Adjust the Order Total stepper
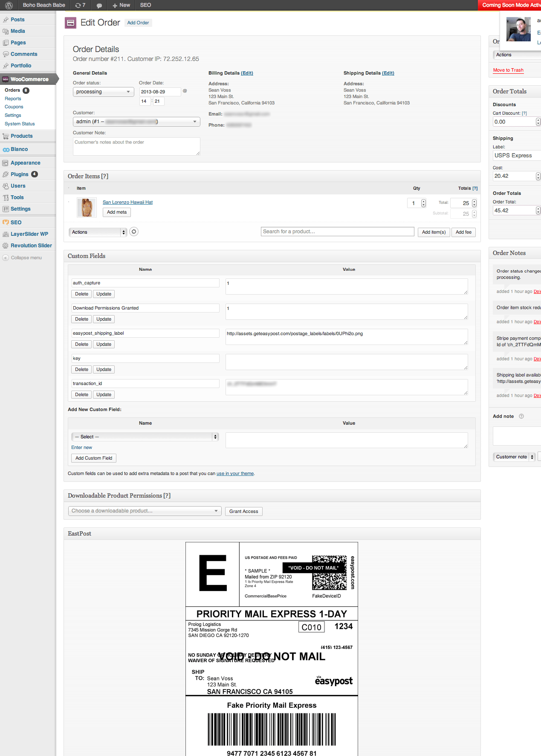 point(538,210)
